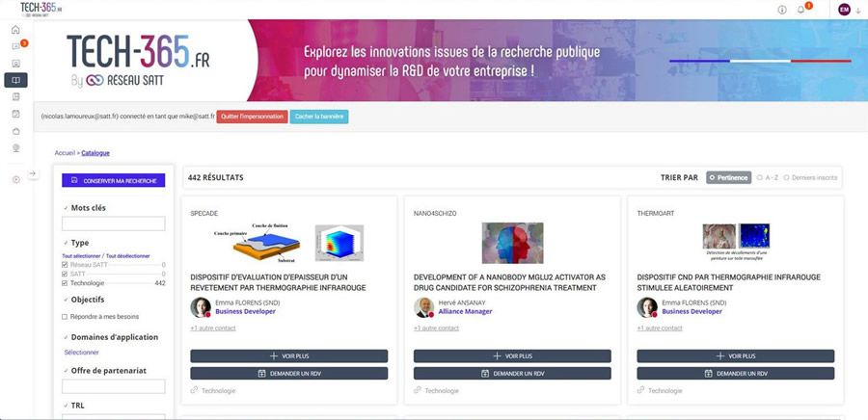868x420 pixels.
Task: Select Pertinence sort option
Action: 728,177
